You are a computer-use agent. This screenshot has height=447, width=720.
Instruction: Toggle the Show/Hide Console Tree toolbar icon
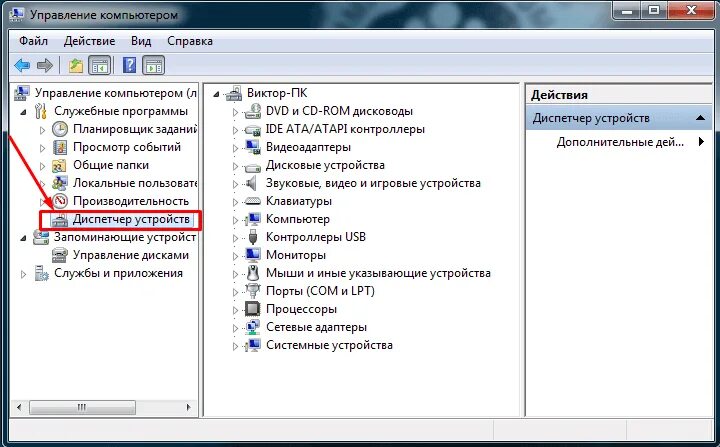100,66
